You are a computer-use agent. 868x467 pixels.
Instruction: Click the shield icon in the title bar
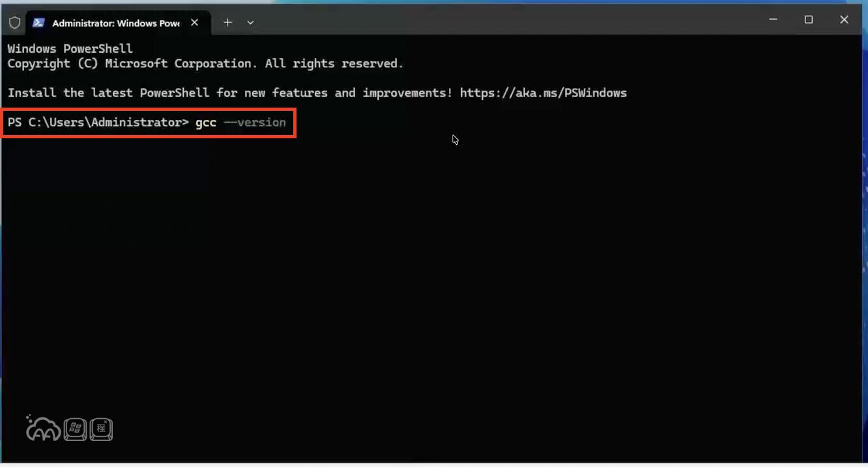click(x=14, y=23)
